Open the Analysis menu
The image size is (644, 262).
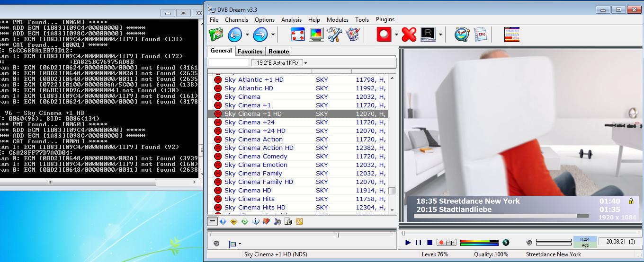tap(291, 20)
